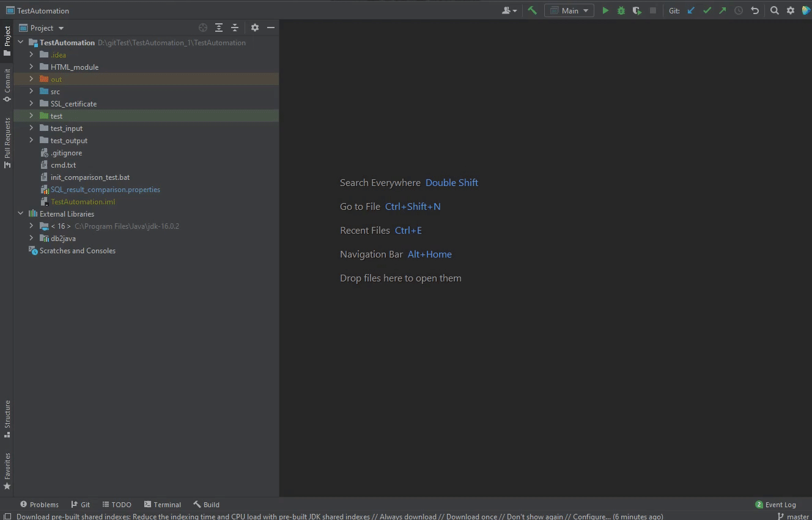Open IDE Settings via the gear icon
The height and width of the screenshot is (520, 812).
(790, 10)
